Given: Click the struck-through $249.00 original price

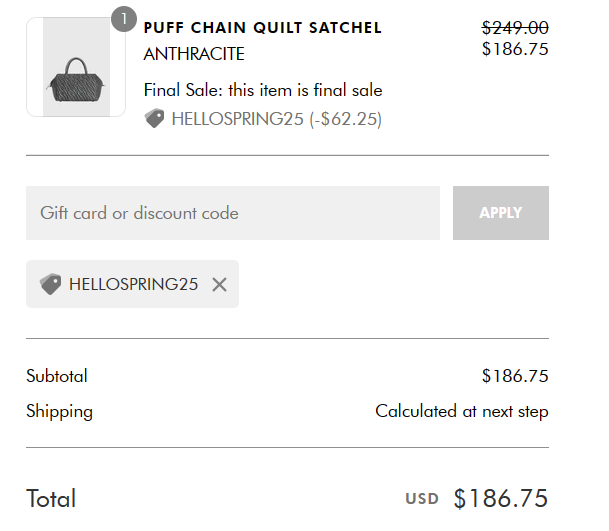Looking at the screenshot, I should point(515,28).
